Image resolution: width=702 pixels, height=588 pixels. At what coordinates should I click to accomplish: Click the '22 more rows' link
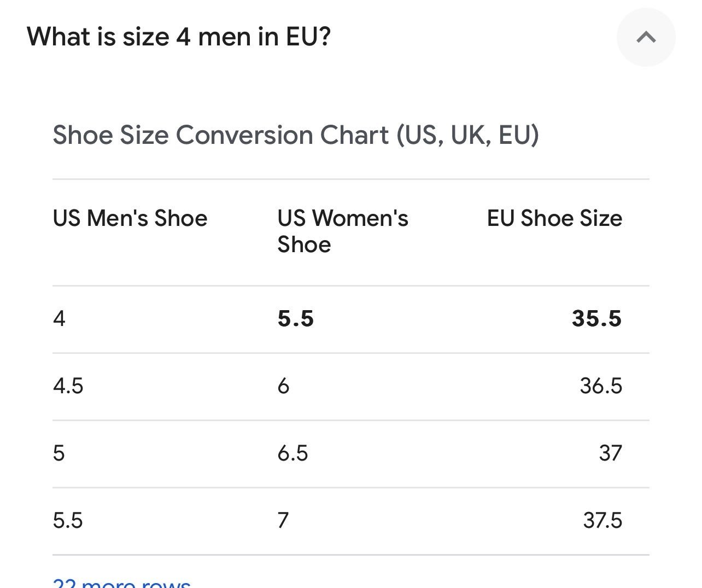[x=122, y=582]
